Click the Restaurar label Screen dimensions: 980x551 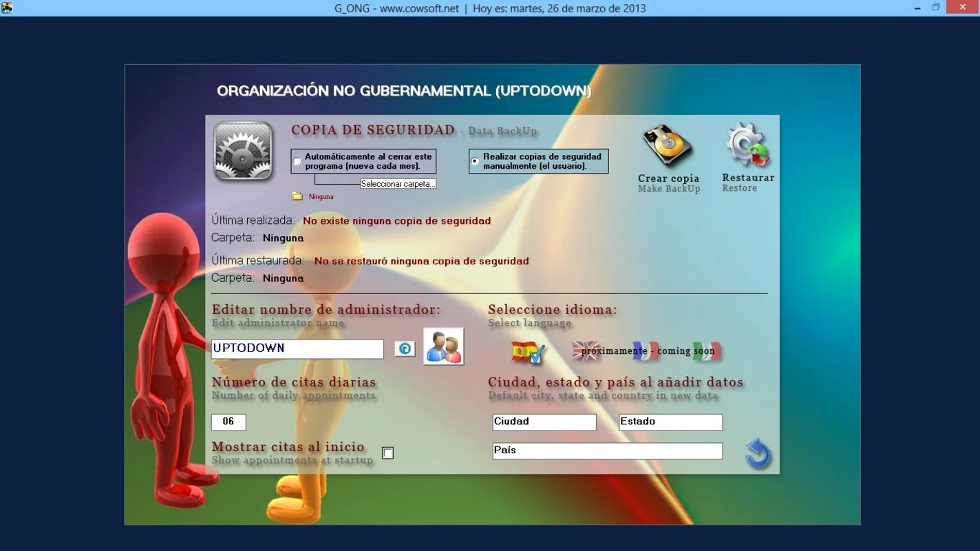click(x=748, y=178)
